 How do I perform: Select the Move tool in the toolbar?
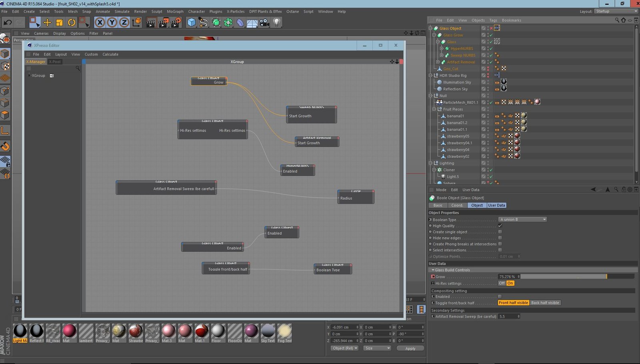(x=47, y=22)
